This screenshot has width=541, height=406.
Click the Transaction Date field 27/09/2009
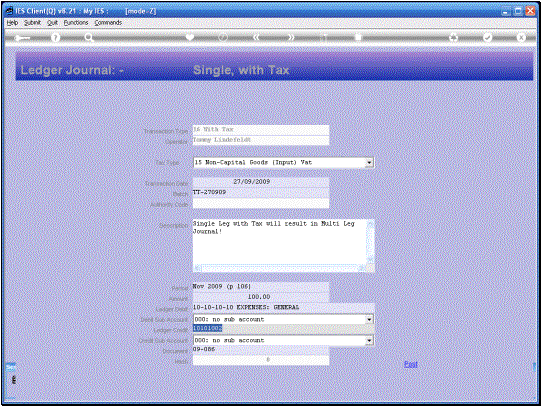coord(260,182)
